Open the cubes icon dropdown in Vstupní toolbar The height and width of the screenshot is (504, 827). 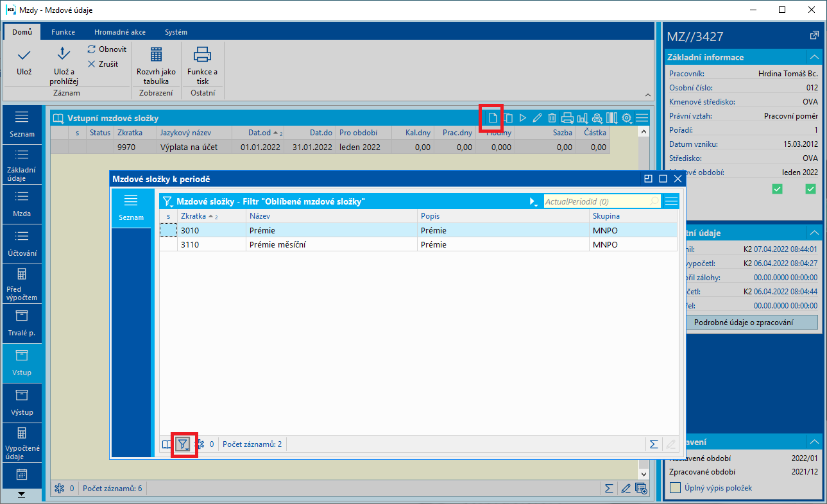pyautogui.click(x=597, y=118)
